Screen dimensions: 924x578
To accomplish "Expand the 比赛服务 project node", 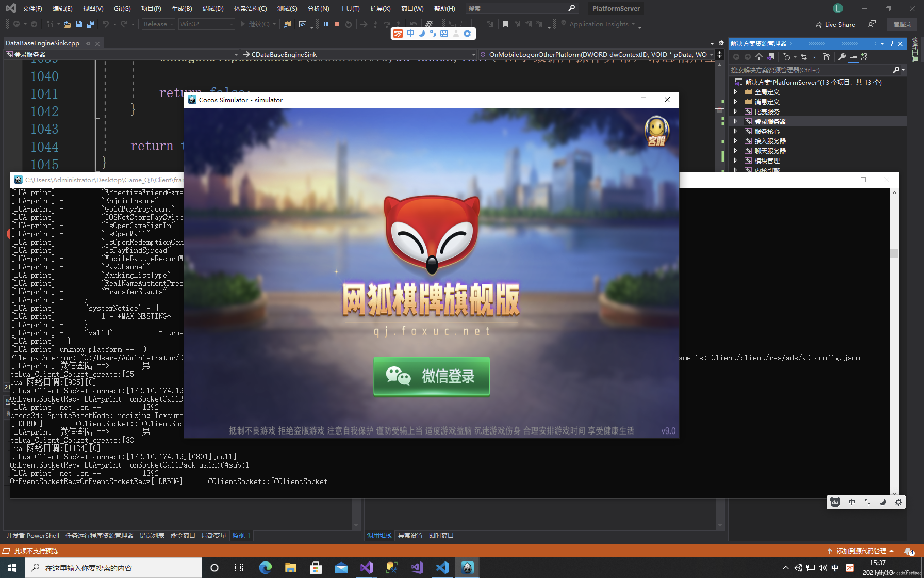I will 735,112.
